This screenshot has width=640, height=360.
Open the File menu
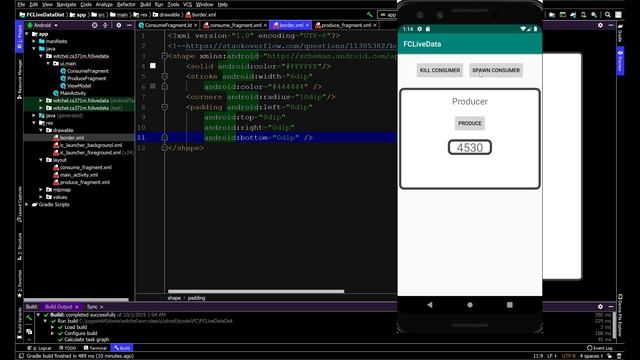coord(21,4)
